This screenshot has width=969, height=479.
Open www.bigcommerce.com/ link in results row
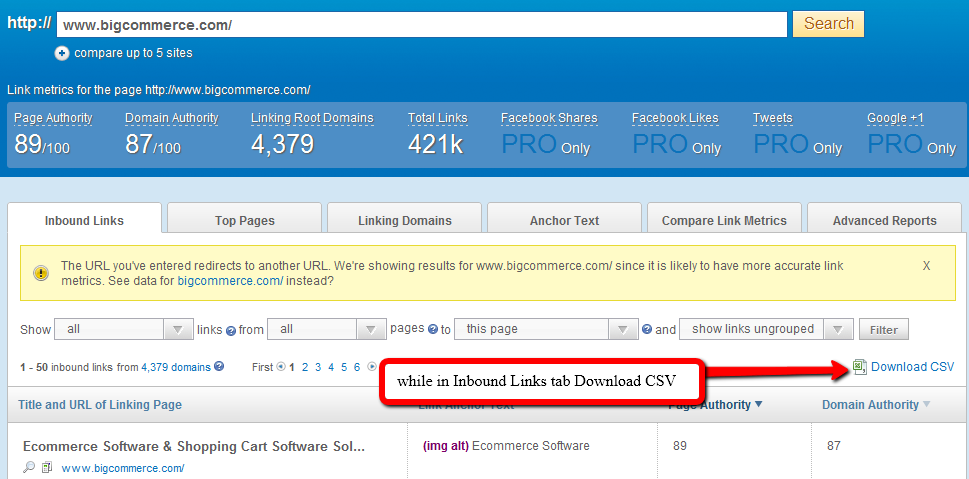point(122,468)
